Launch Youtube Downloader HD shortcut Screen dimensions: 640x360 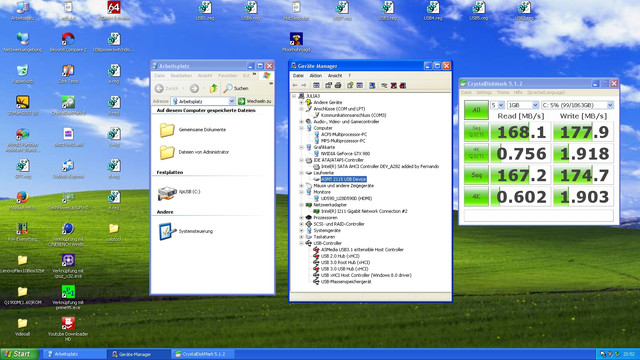pos(68,329)
